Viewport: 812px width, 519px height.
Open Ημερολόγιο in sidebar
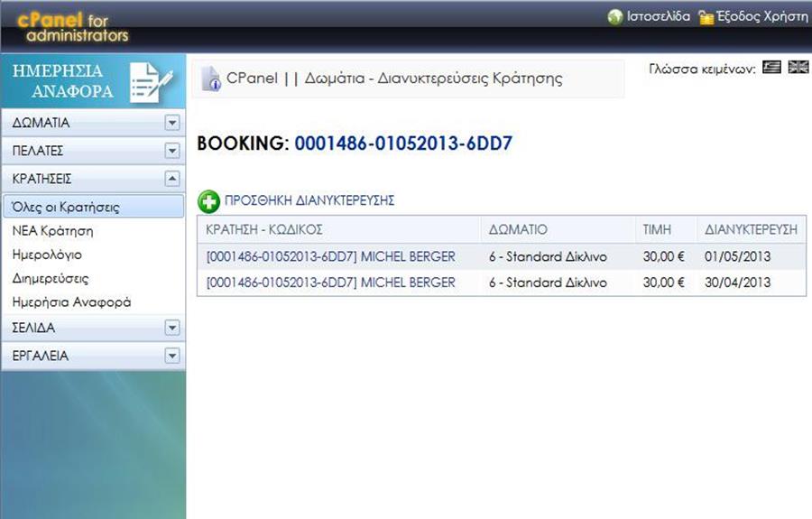[x=47, y=255]
